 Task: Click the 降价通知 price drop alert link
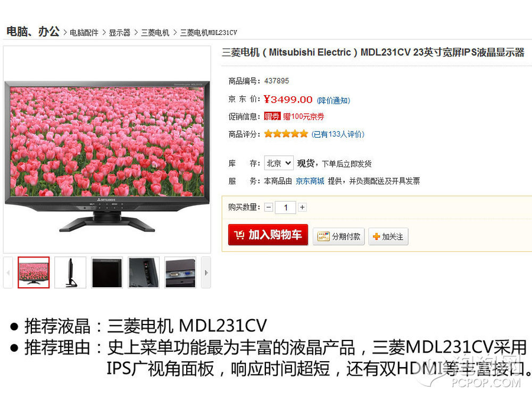click(x=334, y=101)
